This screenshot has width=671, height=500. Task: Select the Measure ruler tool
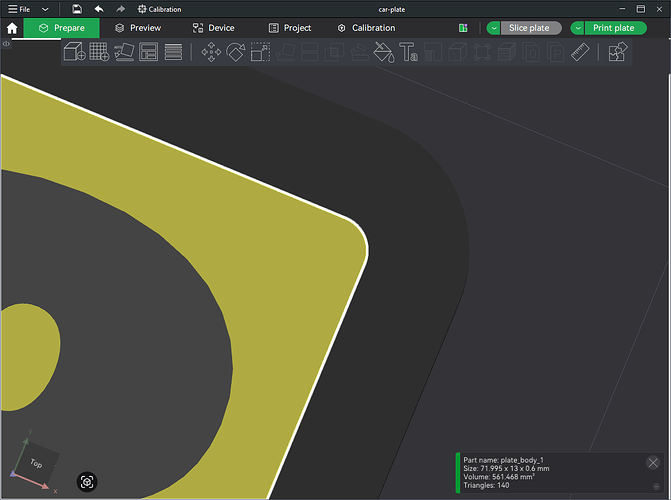point(580,52)
